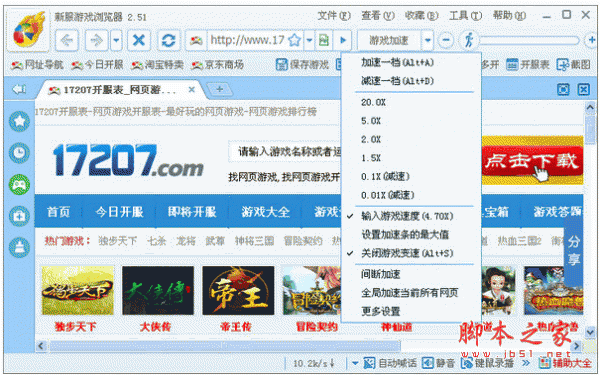Click the browser back arrow button
Screen dimensions: 600x375
(x=67, y=40)
